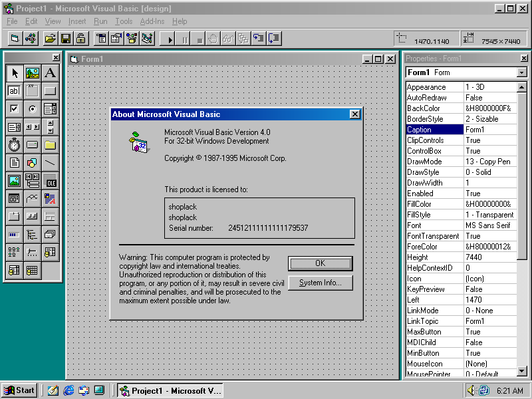Select the ListBox control tool
This screenshot has height=399, width=532.
14,127
